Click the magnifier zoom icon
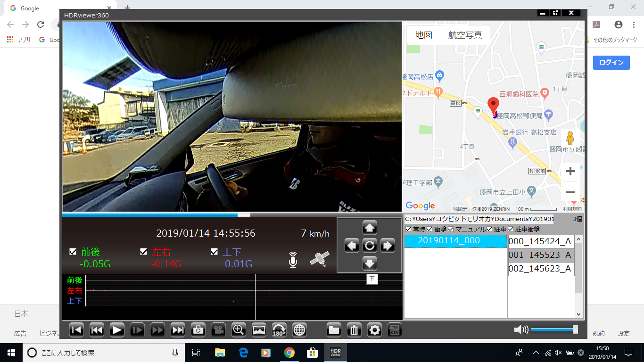The width and height of the screenshot is (644, 362). [x=239, y=330]
